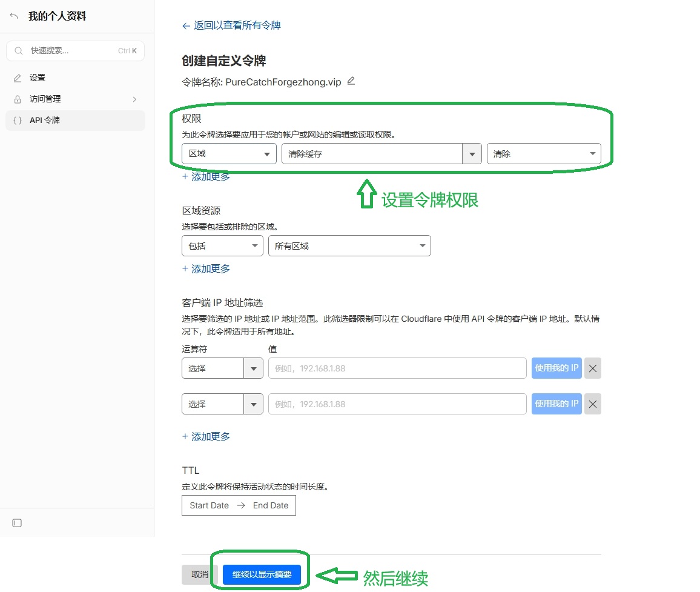
Task: Open the 所有区域 dropdown
Action: pyautogui.click(x=349, y=246)
